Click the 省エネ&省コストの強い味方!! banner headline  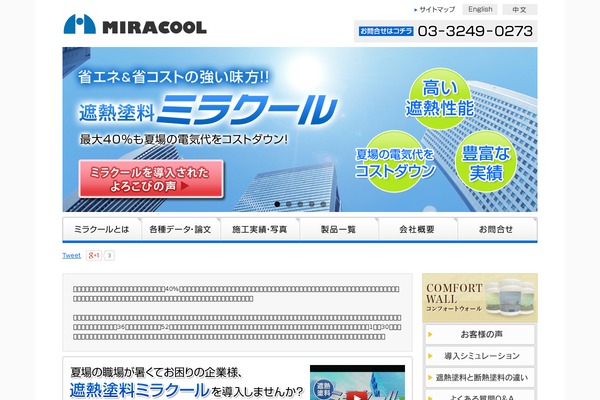[x=174, y=77]
